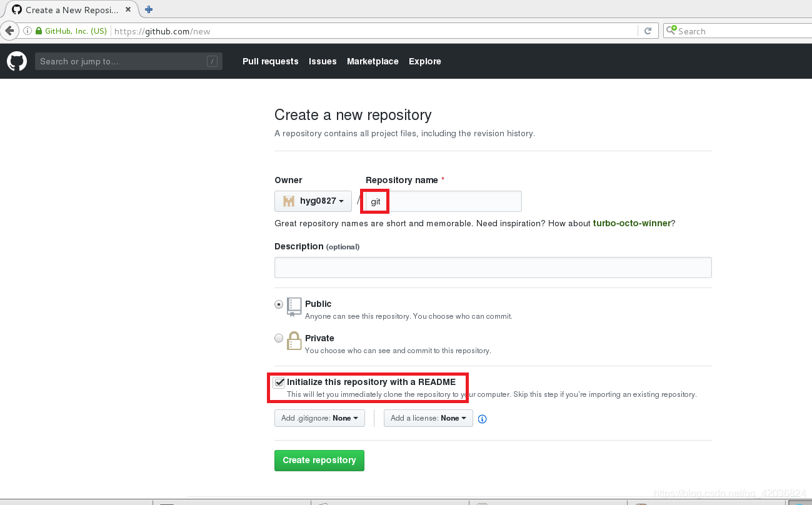The width and height of the screenshot is (812, 505).
Task: Click the license info icon
Action: 482,419
